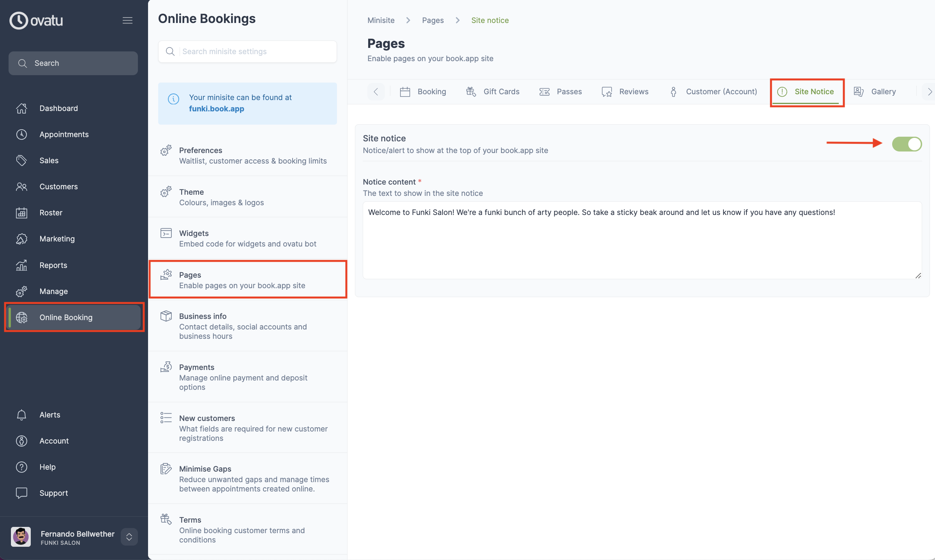
Task: Click the Reviews star icon
Action: [607, 91]
